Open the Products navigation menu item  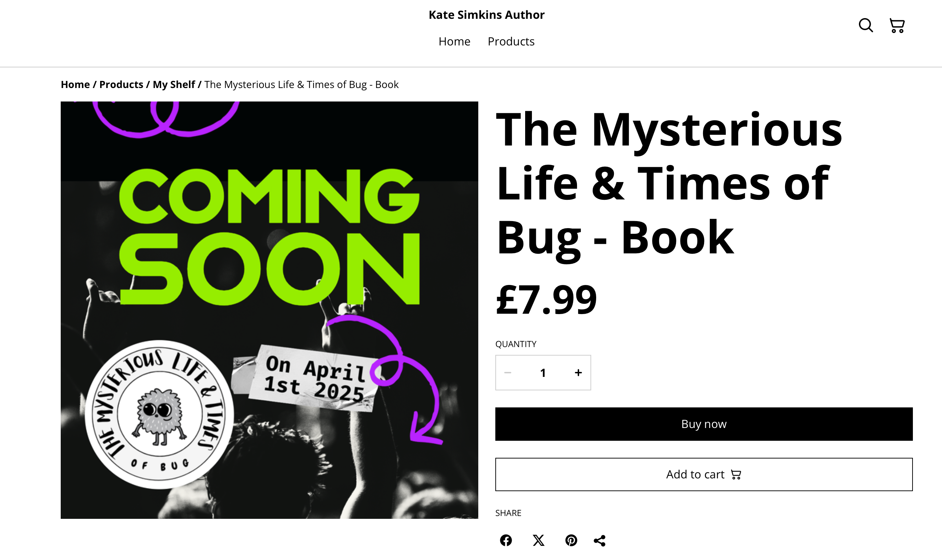(x=511, y=41)
